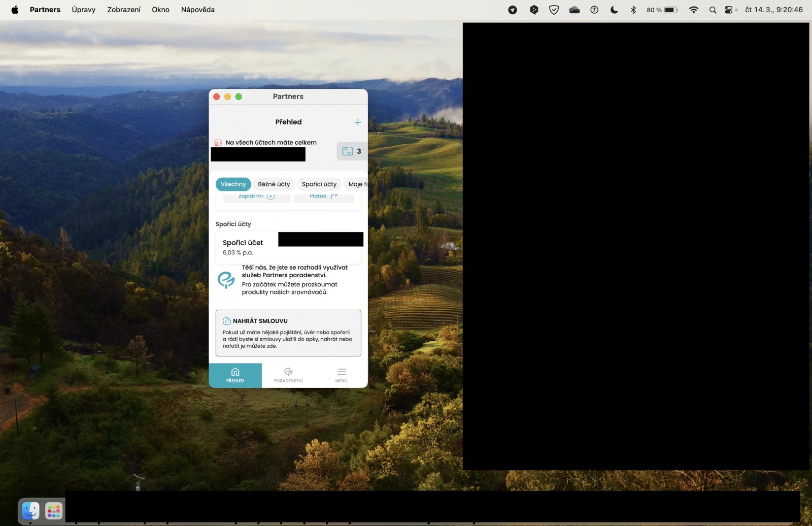Select the Běžné účty filter chip
Viewport: 812px width, 526px height.
(274, 184)
